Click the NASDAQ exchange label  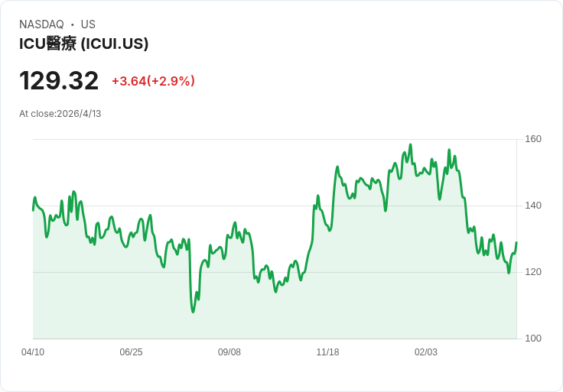coord(41,24)
